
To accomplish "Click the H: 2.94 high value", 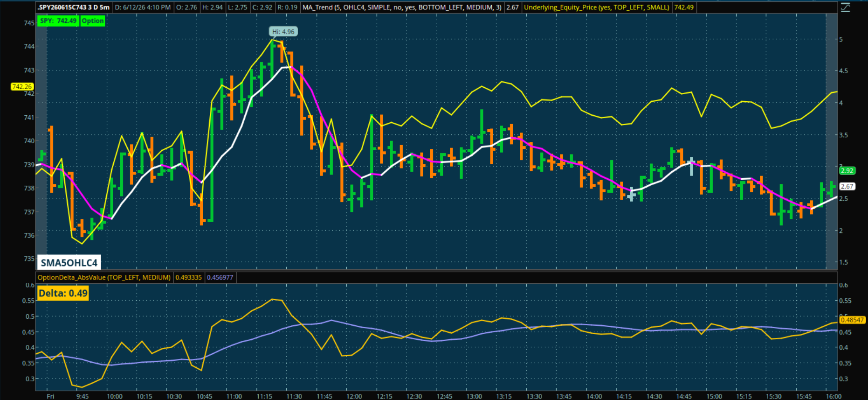I will point(213,7).
